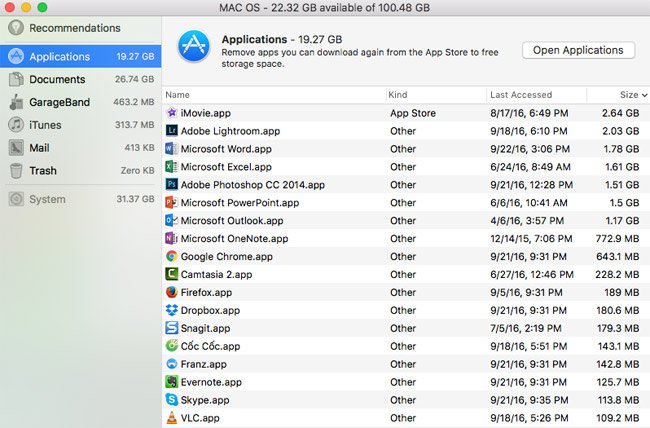Select Microsoft Outlook.app file name
Image resolution: width=650 pixels, height=428 pixels.
232,221
